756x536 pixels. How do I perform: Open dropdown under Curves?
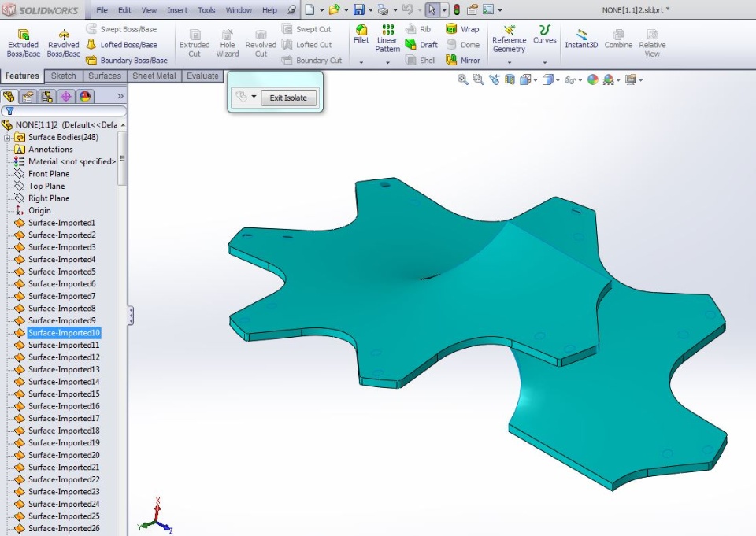[x=545, y=62]
